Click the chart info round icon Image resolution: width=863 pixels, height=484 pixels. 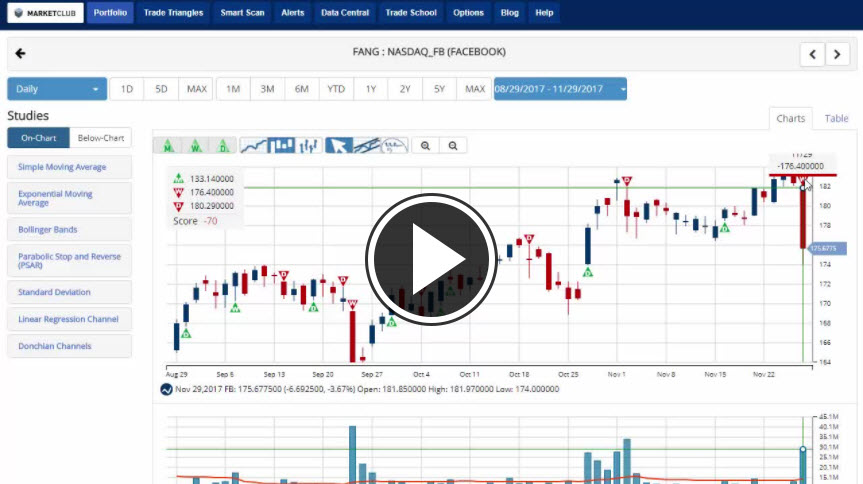(166, 389)
